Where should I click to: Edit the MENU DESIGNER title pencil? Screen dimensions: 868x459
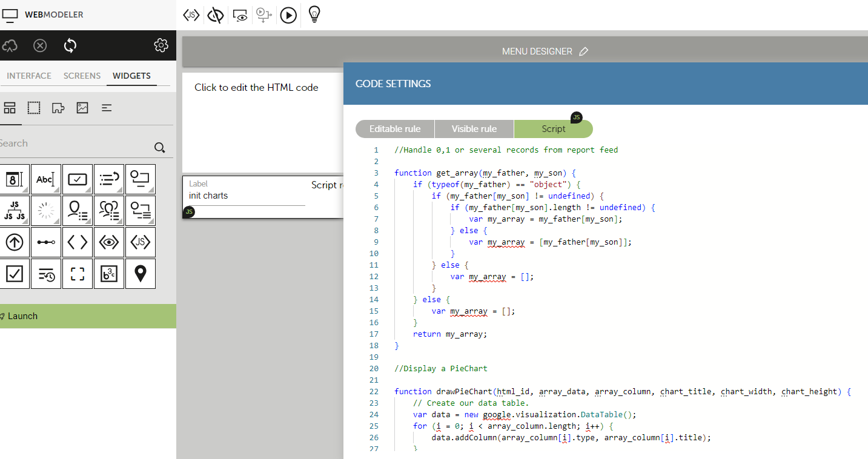(x=584, y=51)
